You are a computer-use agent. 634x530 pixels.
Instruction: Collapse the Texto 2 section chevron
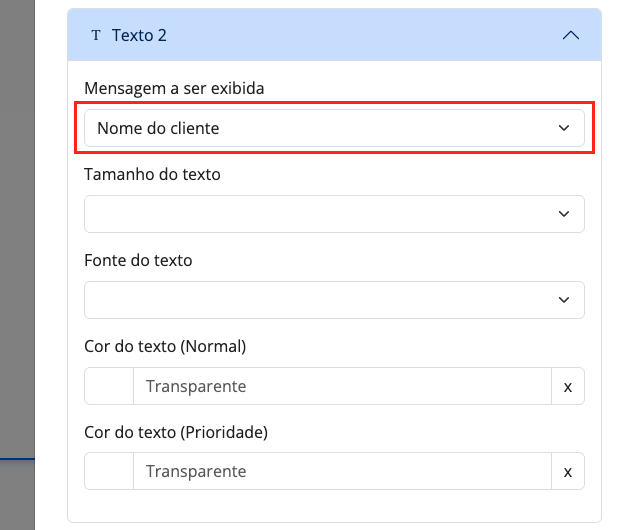tap(571, 35)
